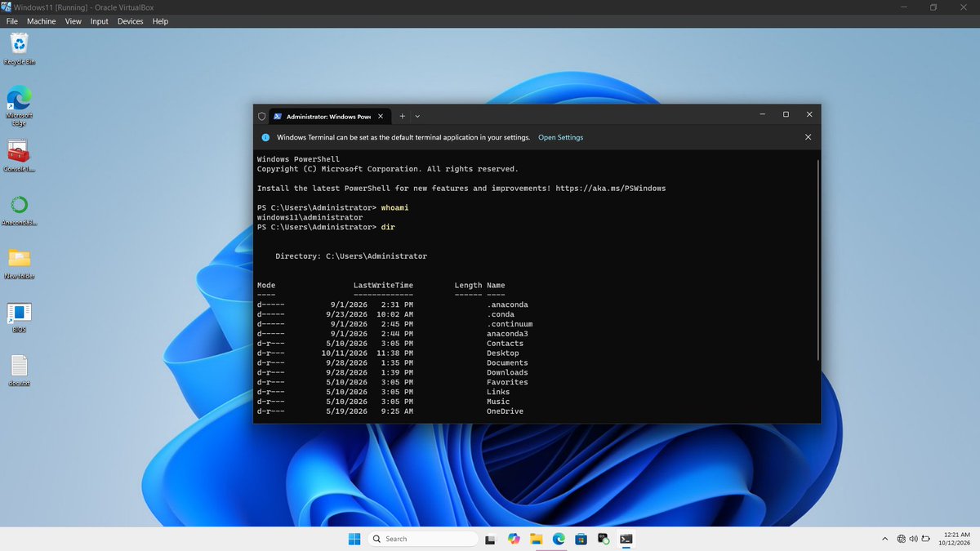Add a new tab in Windows Terminal

pos(402,116)
